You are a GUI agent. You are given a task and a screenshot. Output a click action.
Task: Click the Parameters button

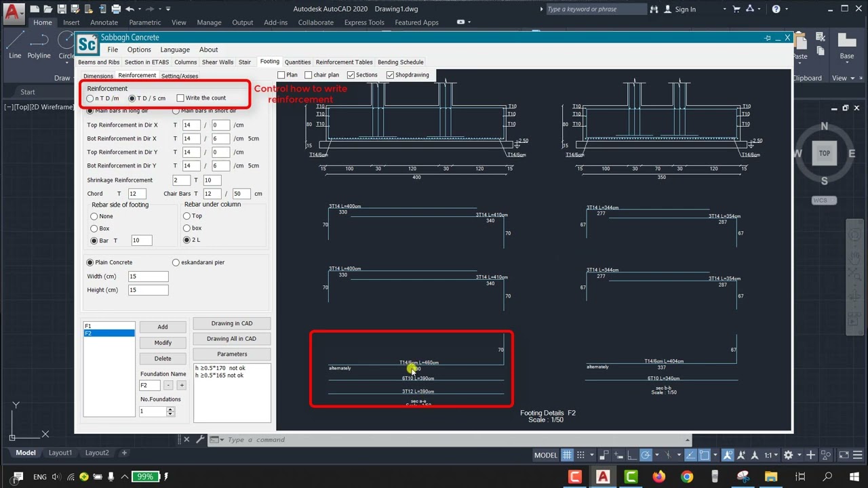pos(232,354)
